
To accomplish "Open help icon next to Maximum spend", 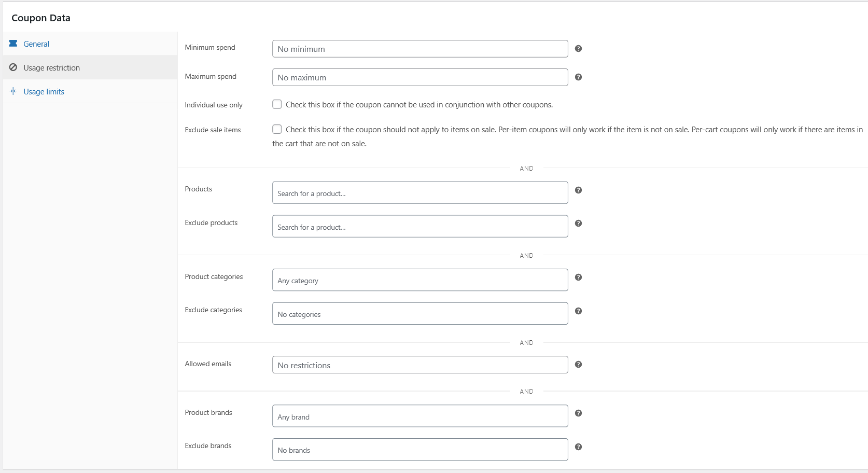I will [x=579, y=77].
